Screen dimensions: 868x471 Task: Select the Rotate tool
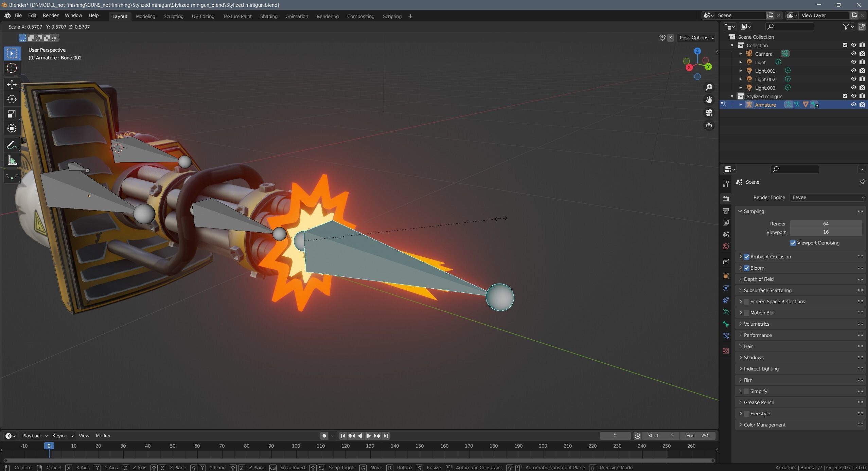pyautogui.click(x=12, y=99)
